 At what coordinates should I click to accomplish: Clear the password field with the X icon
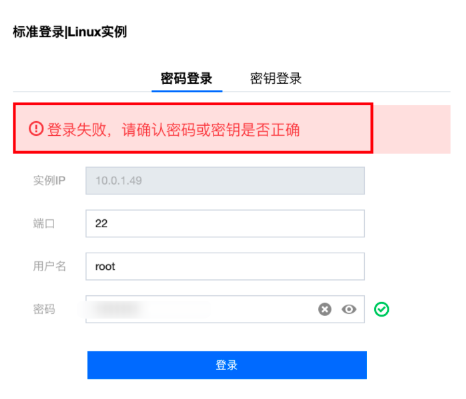[324, 309]
